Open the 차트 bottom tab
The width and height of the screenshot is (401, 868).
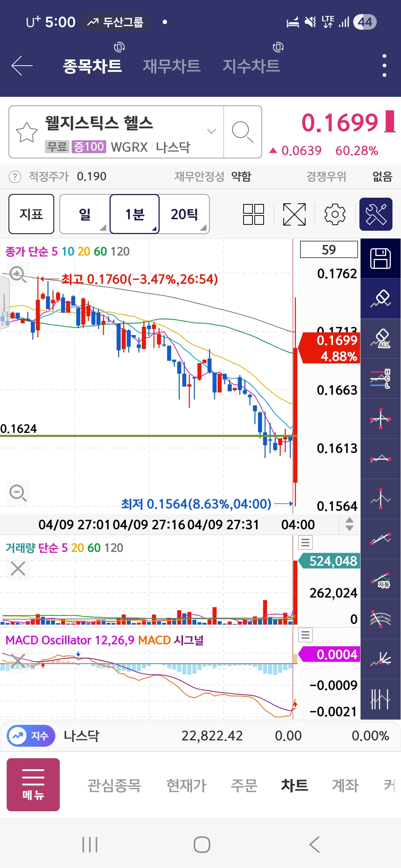point(294,785)
